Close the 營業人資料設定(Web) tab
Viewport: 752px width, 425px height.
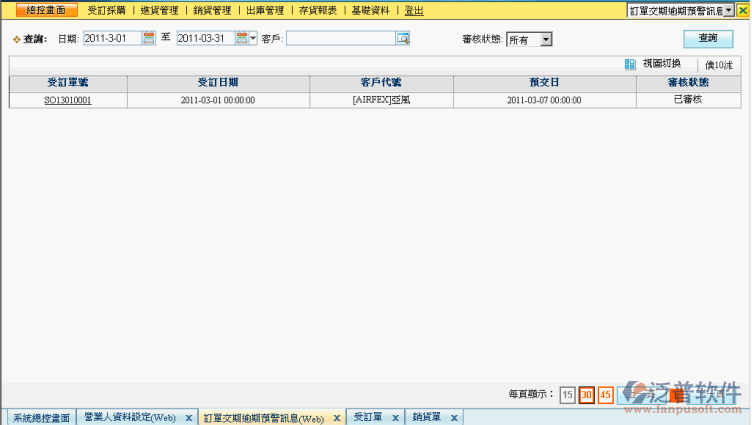point(188,418)
